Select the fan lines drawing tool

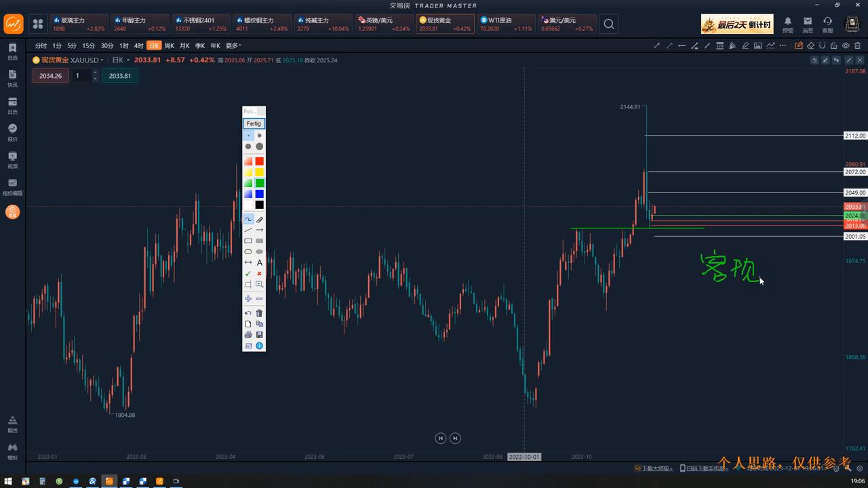click(732, 45)
